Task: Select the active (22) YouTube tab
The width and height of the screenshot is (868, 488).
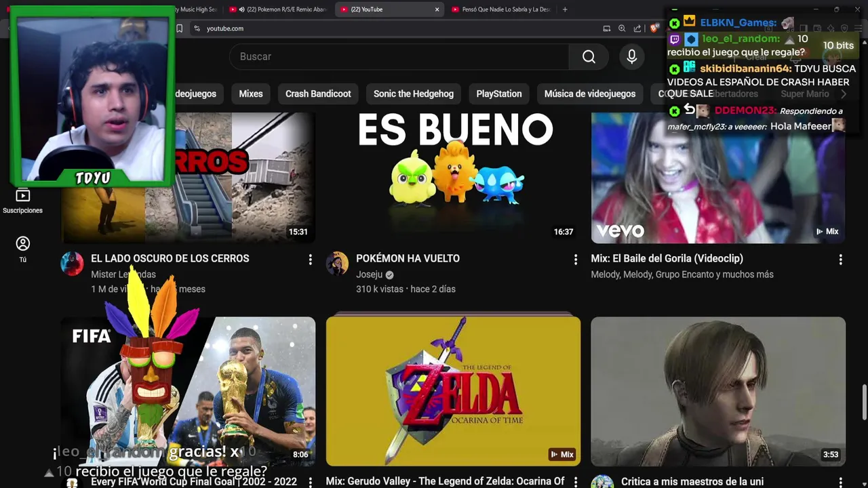Action: (390, 9)
